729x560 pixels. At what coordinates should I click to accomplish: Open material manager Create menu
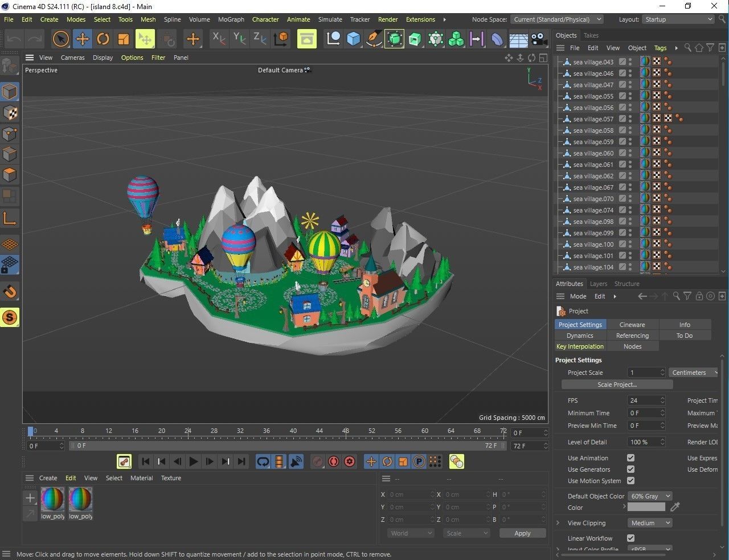click(x=48, y=478)
